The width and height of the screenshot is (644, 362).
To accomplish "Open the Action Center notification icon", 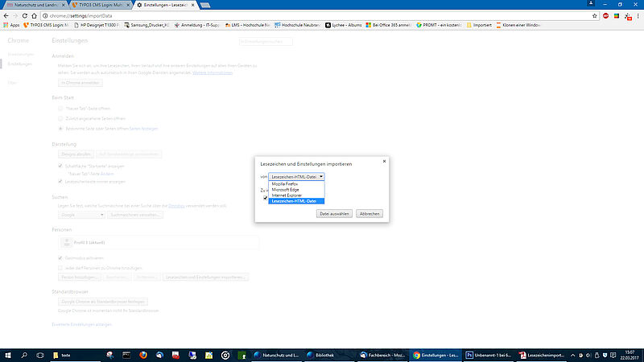I will point(613,355).
